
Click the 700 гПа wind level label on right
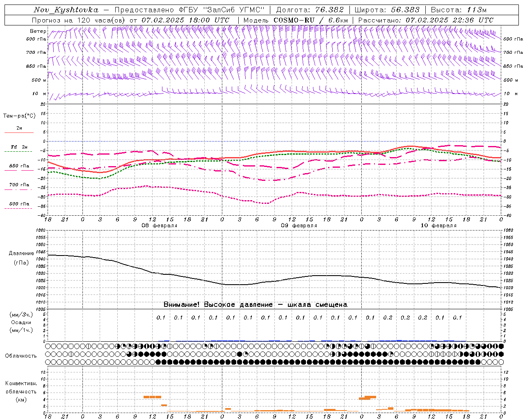click(x=513, y=52)
